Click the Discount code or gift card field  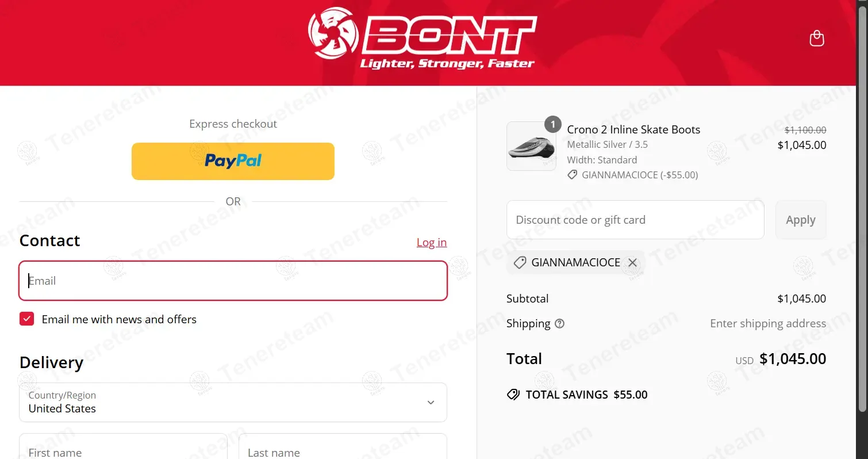coord(635,220)
